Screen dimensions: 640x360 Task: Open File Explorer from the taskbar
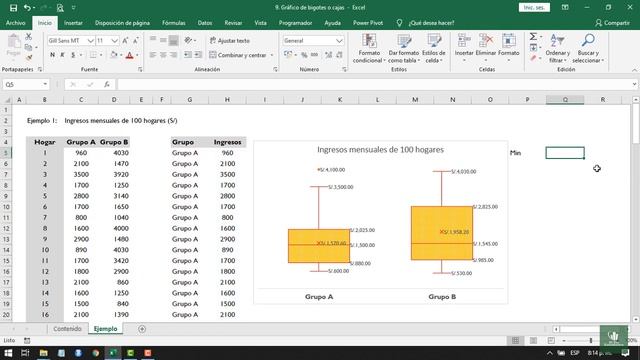click(43, 353)
